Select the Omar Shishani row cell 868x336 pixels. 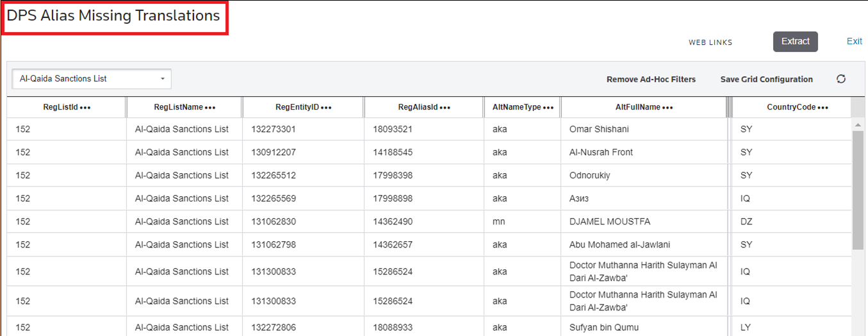point(599,130)
